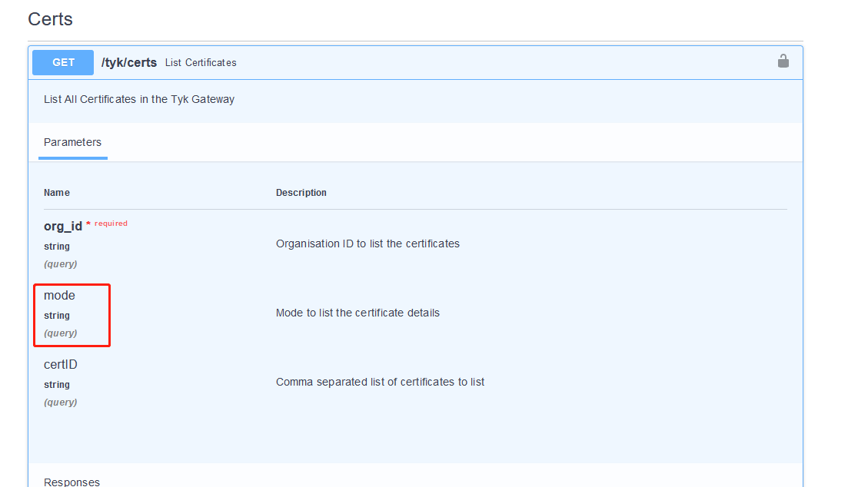
Task: Click the /tyk/certs endpoint path
Action: click(x=128, y=62)
